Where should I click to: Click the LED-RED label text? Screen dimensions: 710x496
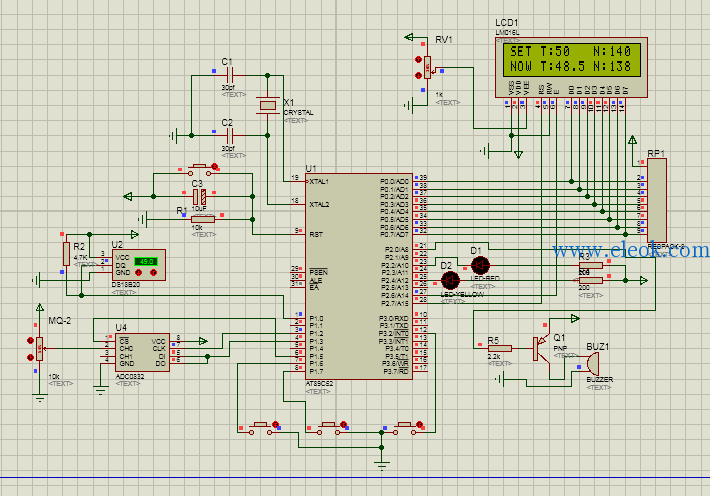click(x=485, y=279)
